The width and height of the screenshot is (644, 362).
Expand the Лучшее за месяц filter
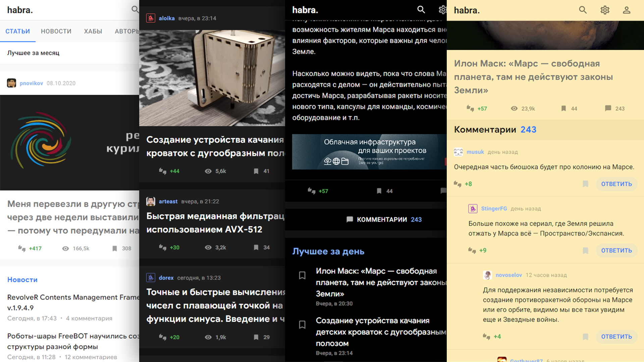(34, 53)
